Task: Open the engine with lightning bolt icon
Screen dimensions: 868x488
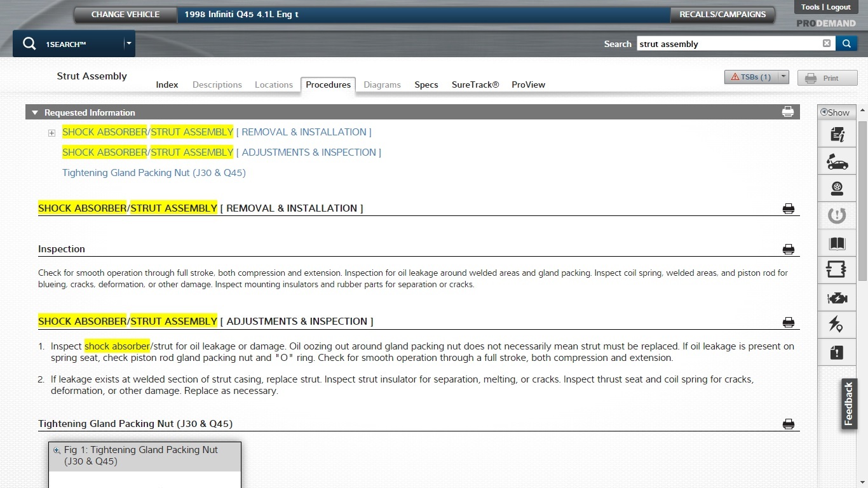Action: 837,297
